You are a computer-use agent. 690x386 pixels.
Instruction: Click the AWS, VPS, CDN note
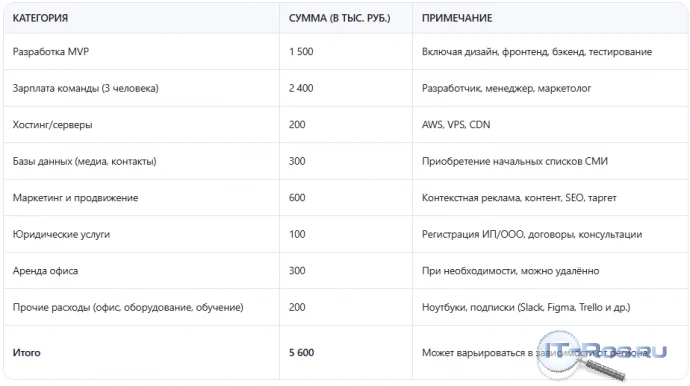(x=456, y=125)
